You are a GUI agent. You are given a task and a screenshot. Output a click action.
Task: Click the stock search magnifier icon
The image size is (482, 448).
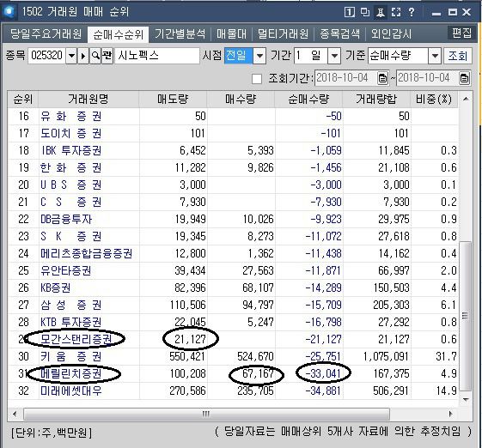click(x=95, y=56)
